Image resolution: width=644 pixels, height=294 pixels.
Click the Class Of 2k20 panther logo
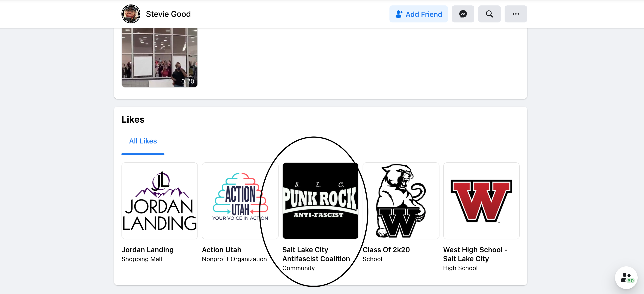(x=401, y=201)
